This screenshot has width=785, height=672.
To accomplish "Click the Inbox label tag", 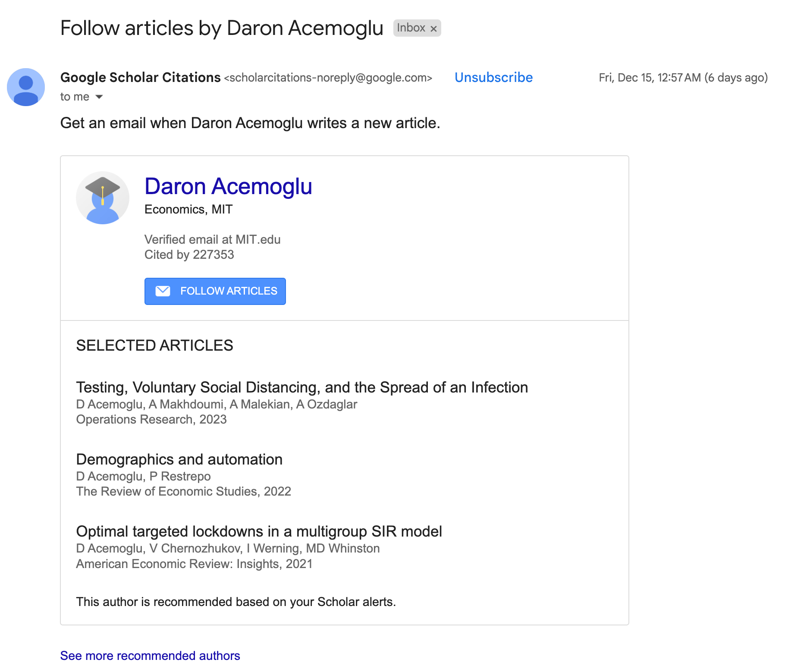I will click(411, 28).
